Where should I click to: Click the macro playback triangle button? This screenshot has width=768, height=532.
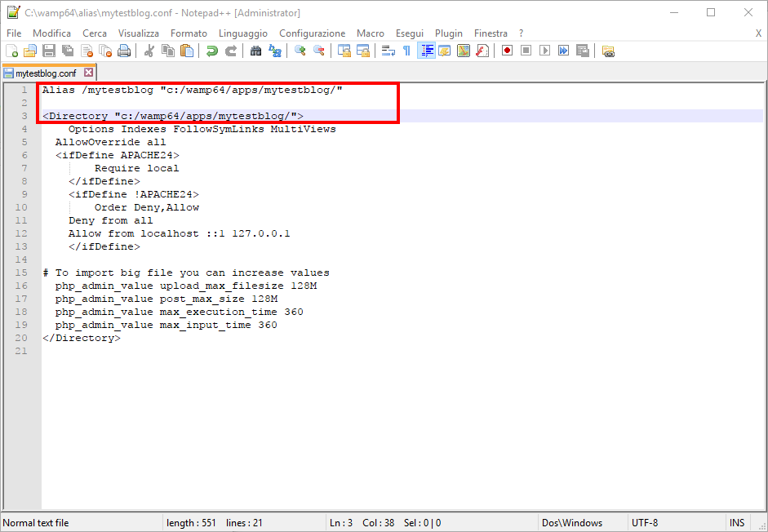(544, 51)
